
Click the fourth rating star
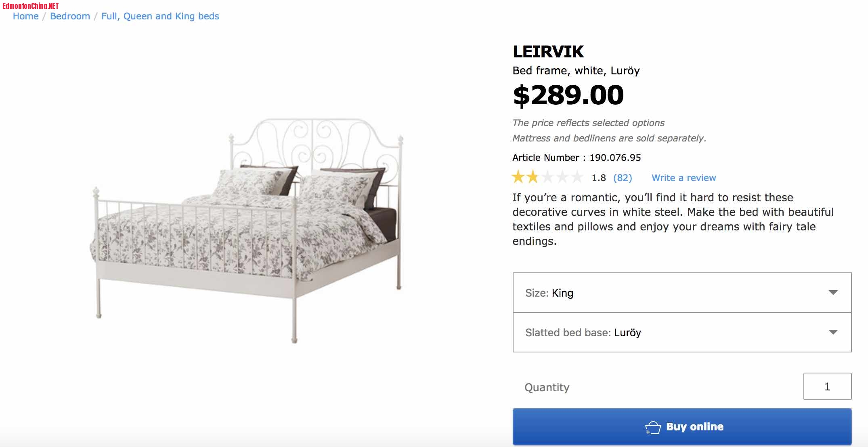pos(562,177)
